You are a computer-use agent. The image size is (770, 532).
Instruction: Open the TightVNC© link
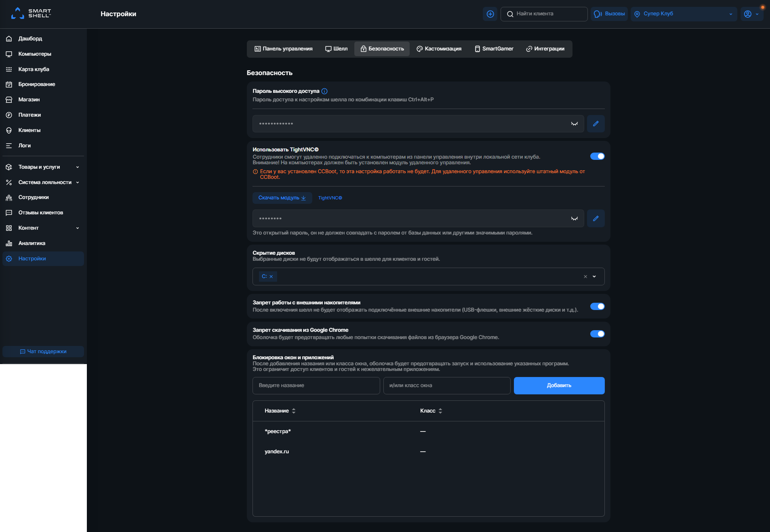point(330,198)
